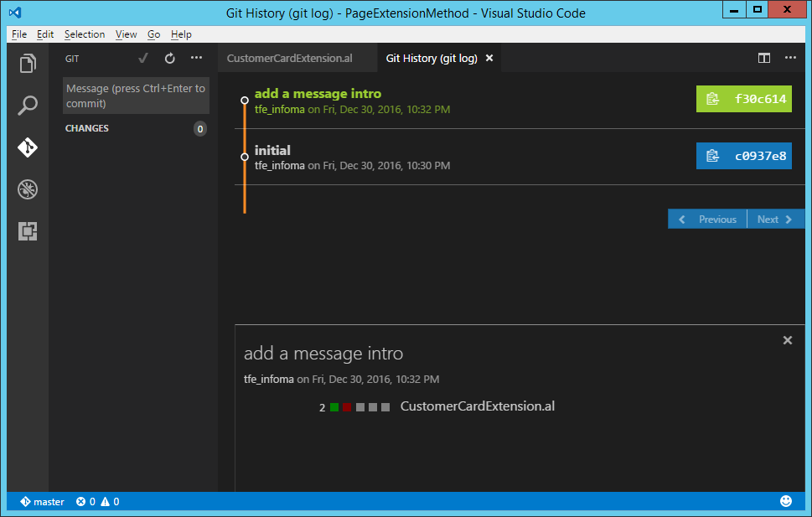Screen dimensions: 812x517
Task: Switch to CustomerCardExtension.al tab
Action: coord(289,58)
